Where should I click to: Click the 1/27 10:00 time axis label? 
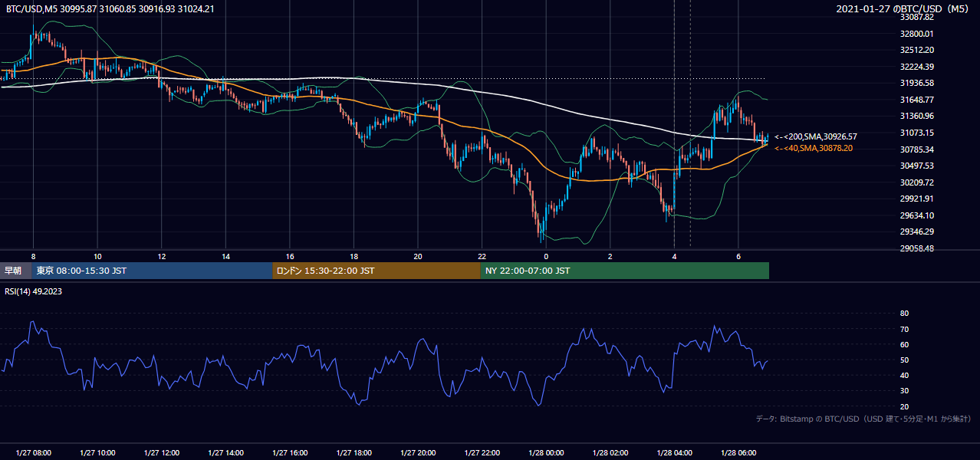[x=97, y=453]
